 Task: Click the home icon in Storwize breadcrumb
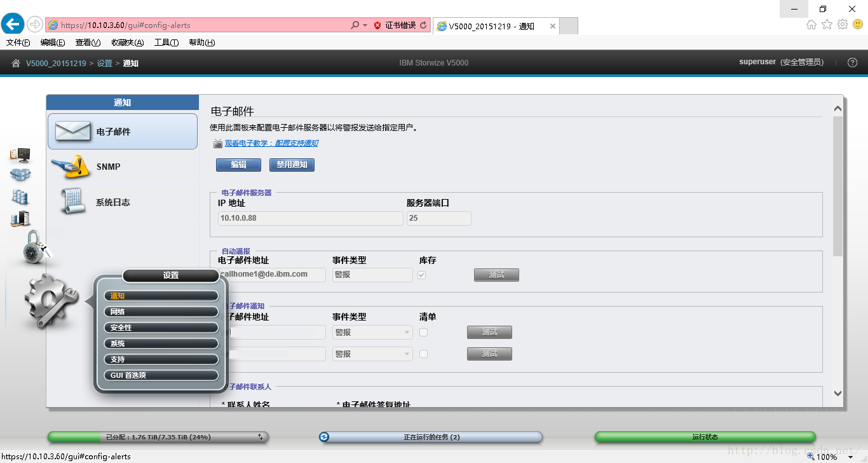tap(16, 63)
